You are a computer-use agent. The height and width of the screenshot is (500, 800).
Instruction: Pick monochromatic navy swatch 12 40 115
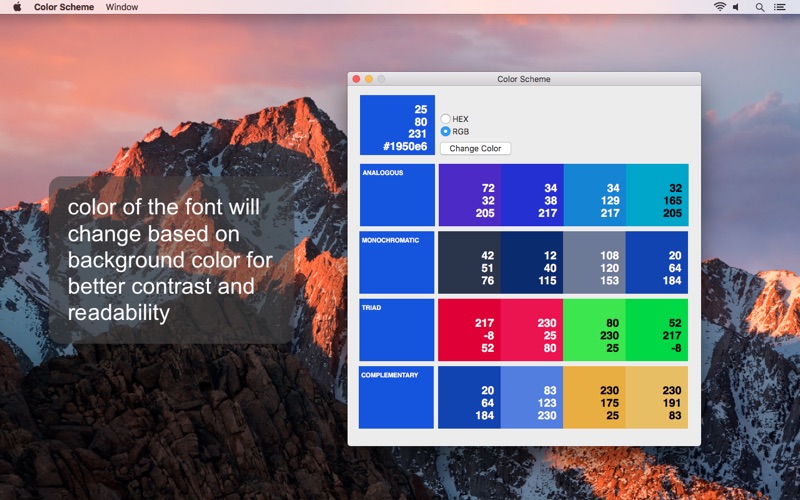(x=532, y=262)
